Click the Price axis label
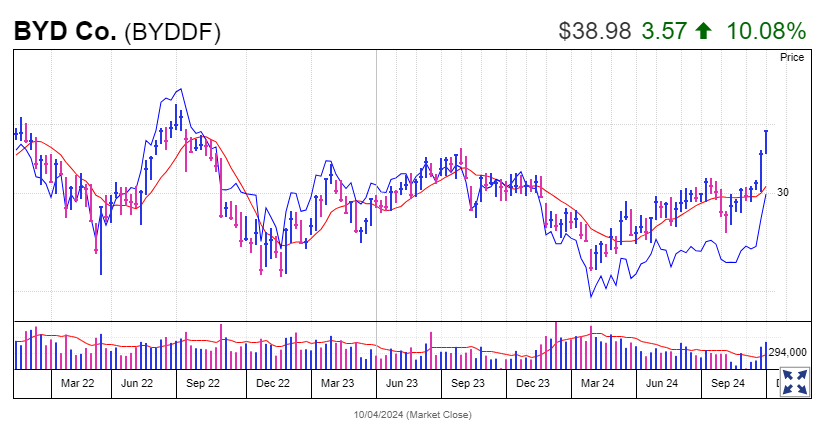Image resolution: width=820 pixels, height=427 pixels. pos(792,57)
